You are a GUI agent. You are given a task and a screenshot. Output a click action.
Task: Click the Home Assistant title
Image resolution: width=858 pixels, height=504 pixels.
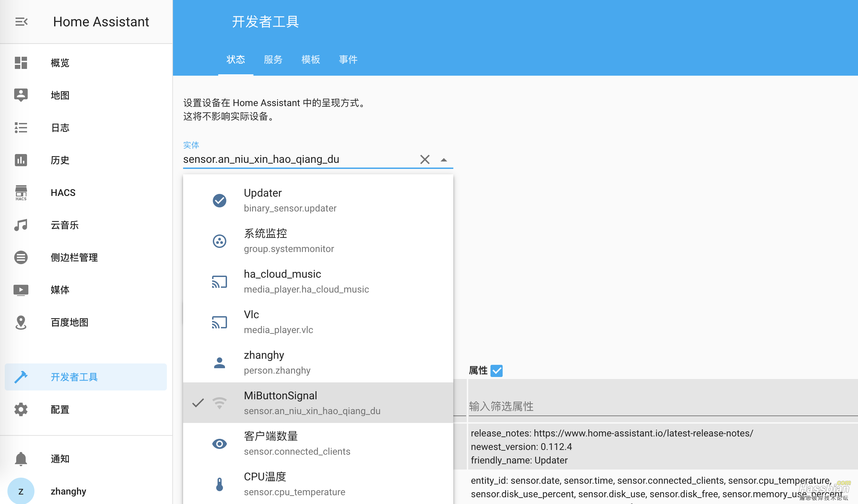click(101, 22)
